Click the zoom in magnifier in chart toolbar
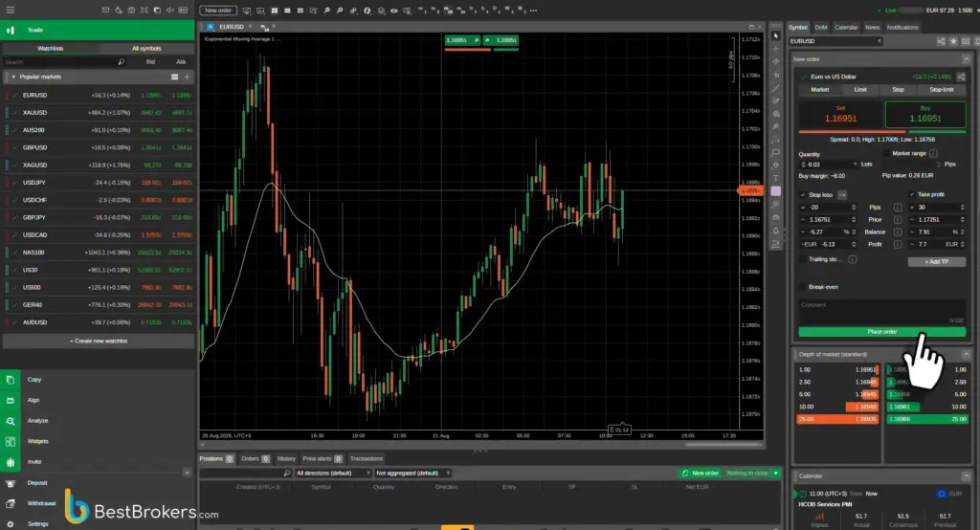 pyautogui.click(x=326, y=11)
